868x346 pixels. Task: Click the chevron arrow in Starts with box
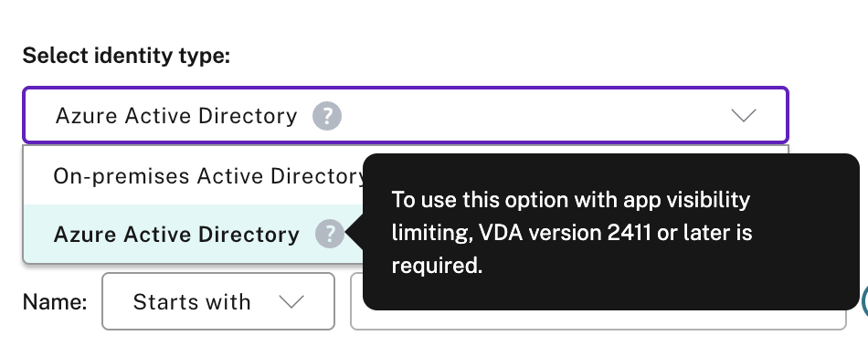click(x=291, y=302)
